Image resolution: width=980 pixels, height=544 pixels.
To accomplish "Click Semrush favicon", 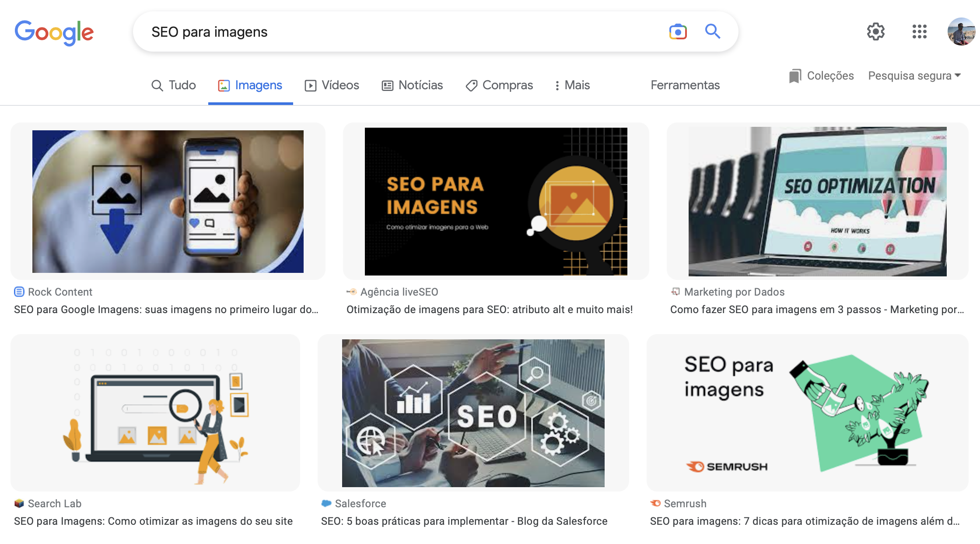I will 655,503.
